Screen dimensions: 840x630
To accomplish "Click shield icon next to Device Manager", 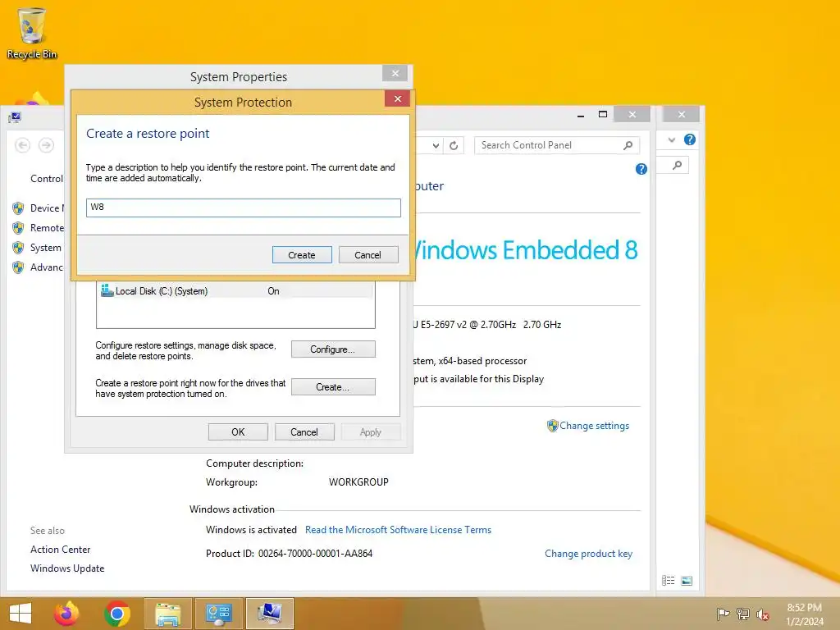I will pyautogui.click(x=18, y=208).
